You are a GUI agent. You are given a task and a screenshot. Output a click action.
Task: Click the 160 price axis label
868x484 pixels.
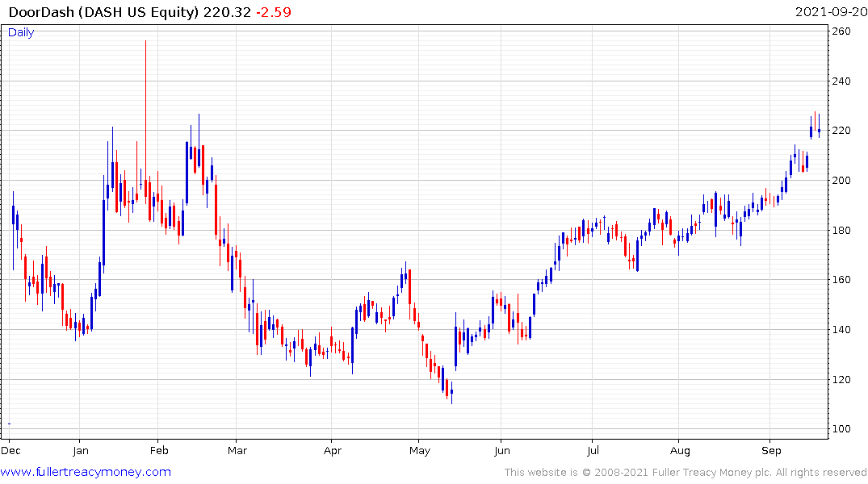[841, 280]
